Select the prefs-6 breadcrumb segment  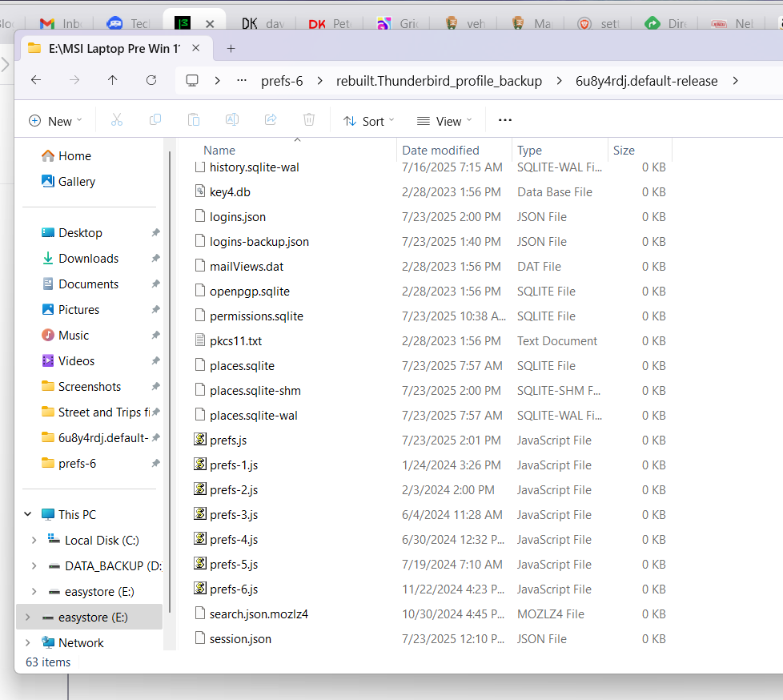282,81
